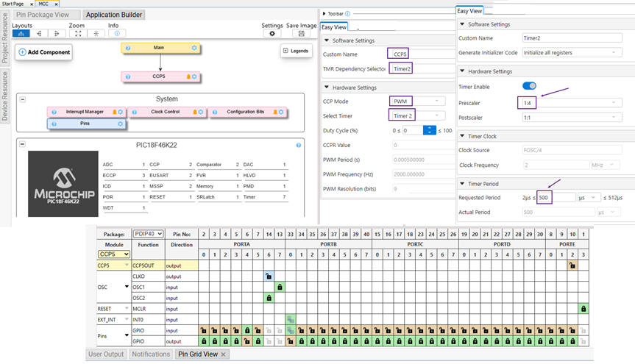
Task: Toggle the MCLR pin lock on PORTE
Action: point(582,309)
